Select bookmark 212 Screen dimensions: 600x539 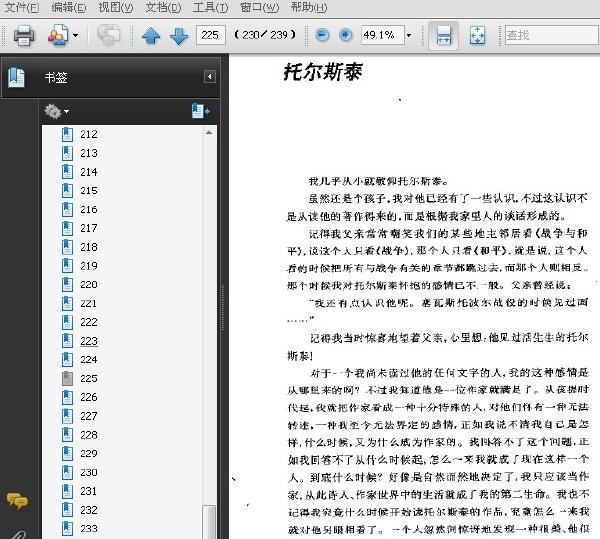pyautogui.click(x=89, y=134)
